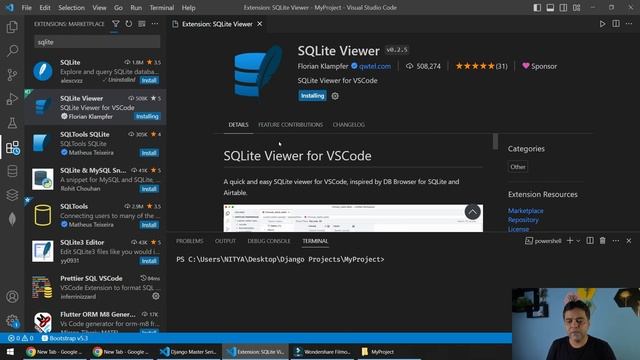The width and height of the screenshot is (640, 360).
Task: Open the Terminal menu
Action: (162, 8)
